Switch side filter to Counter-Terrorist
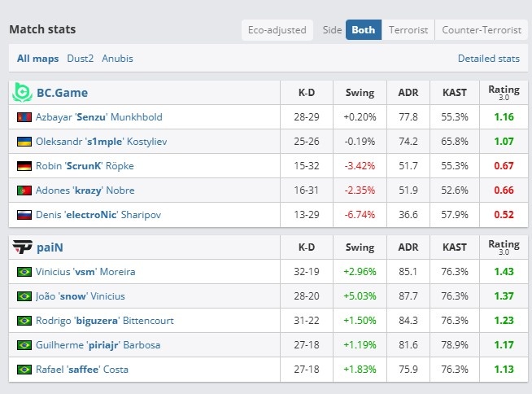This screenshot has height=394, width=532. click(x=482, y=30)
